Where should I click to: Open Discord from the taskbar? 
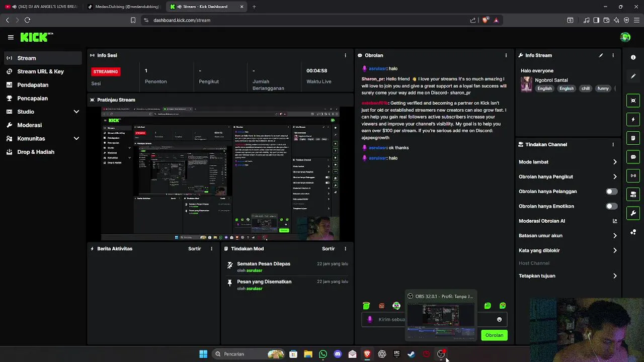pos(338,354)
